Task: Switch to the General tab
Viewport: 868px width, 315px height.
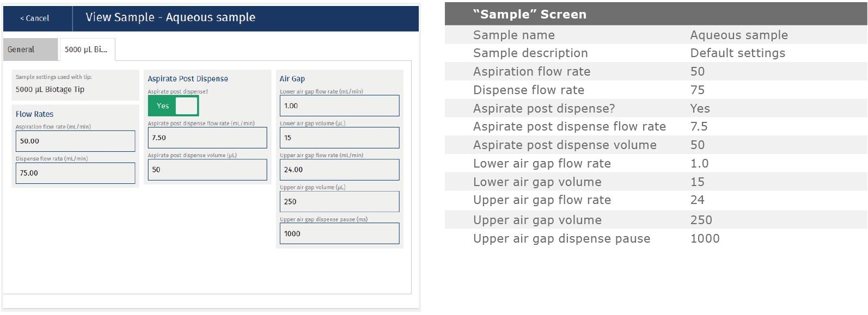Action: [x=22, y=50]
